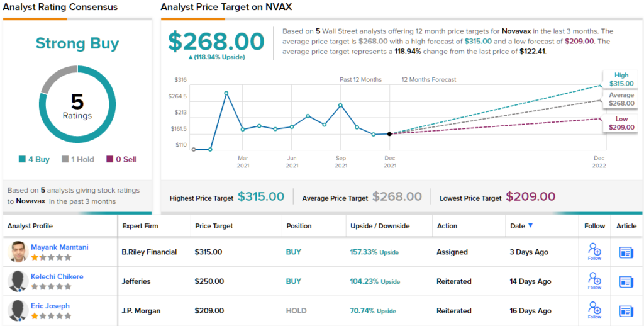
Task: Click the Upside / Downside column header
Action: (x=380, y=226)
